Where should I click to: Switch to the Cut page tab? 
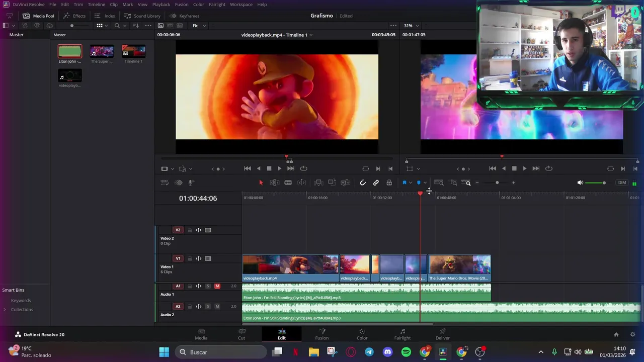(242, 334)
